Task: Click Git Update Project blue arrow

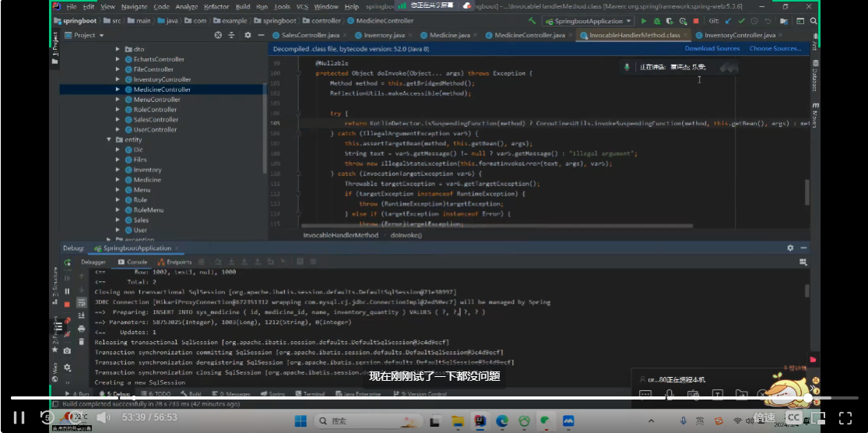Action: pyautogui.click(x=728, y=21)
